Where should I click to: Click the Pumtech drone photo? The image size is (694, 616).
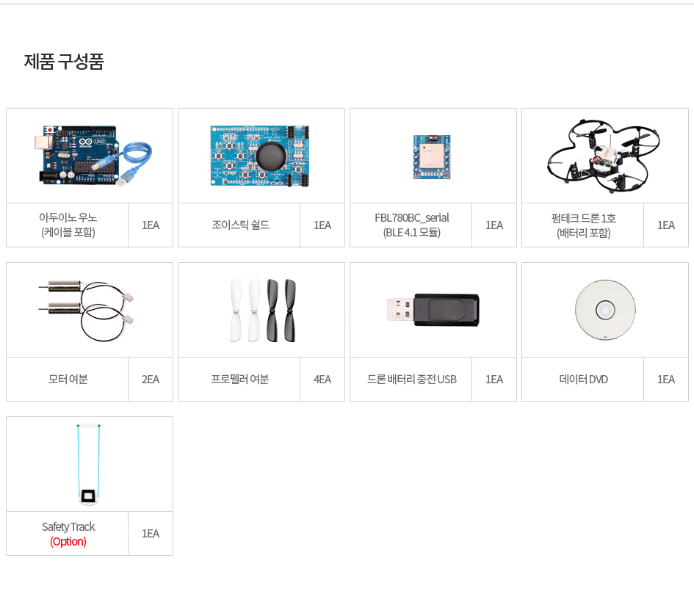[603, 156]
